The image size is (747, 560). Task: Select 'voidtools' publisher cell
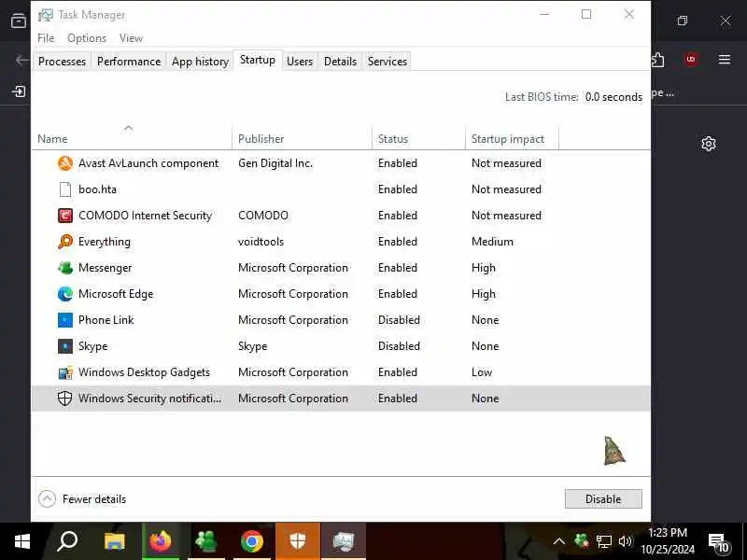coord(261,242)
